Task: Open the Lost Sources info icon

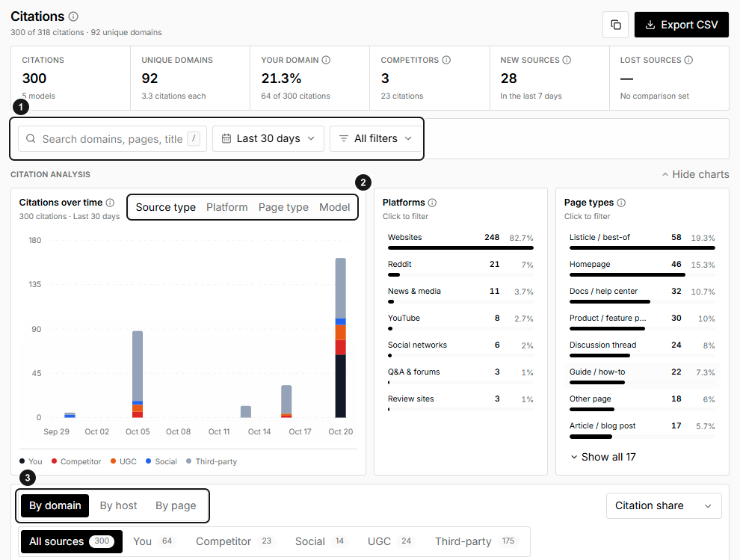Action: (x=688, y=60)
